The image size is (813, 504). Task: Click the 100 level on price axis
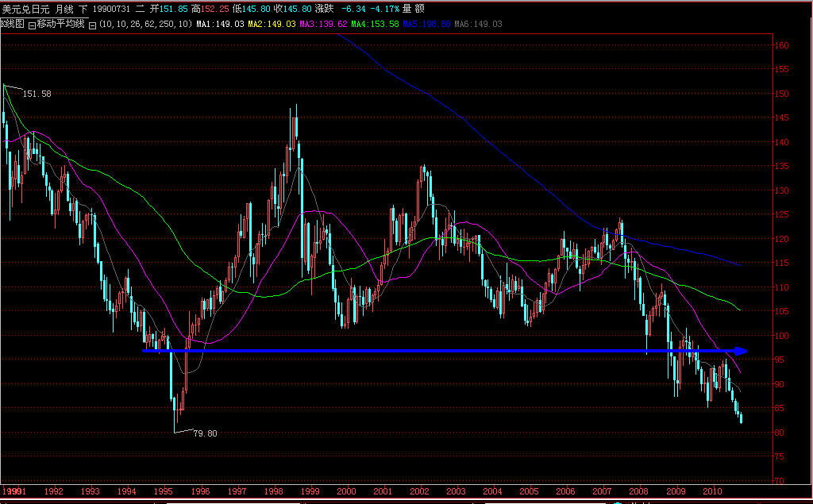tap(781, 336)
